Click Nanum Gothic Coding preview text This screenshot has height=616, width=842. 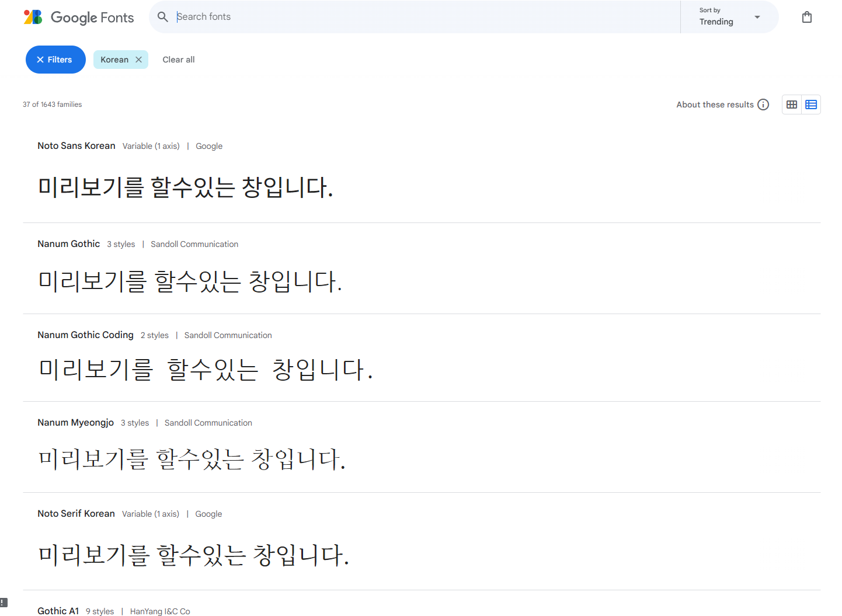pyautogui.click(x=206, y=370)
